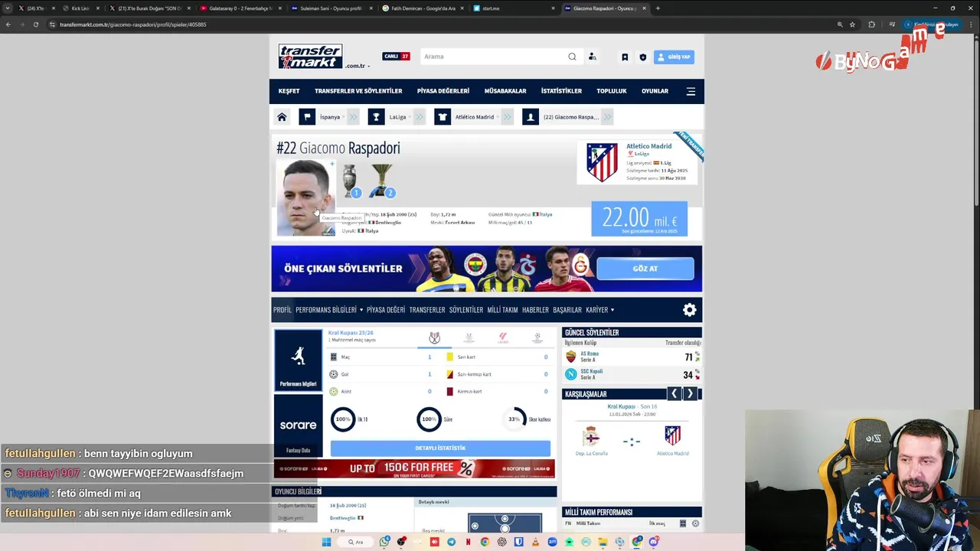The height and width of the screenshot is (551, 980).
Task: Click the Atletico Madrid crest in header
Action: (x=602, y=162)
